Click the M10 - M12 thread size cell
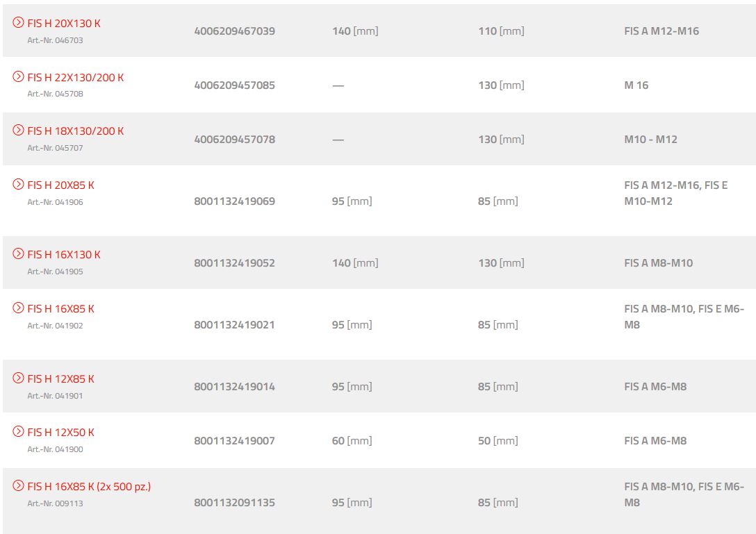This screenshot has width=756, height=534. coord(650,140)
